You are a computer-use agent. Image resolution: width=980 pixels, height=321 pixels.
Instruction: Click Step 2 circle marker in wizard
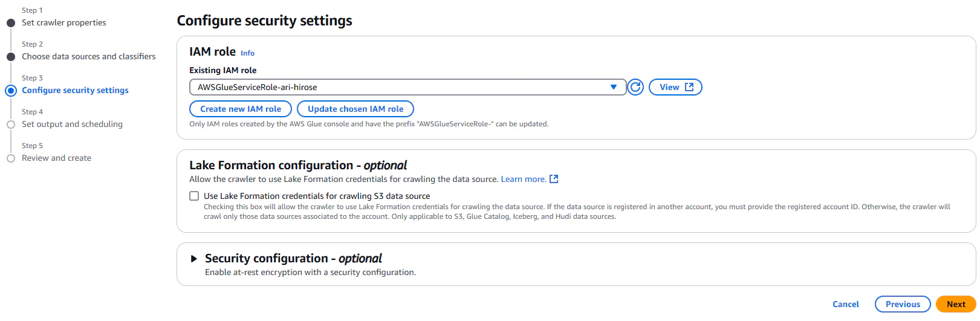(10, 57)
